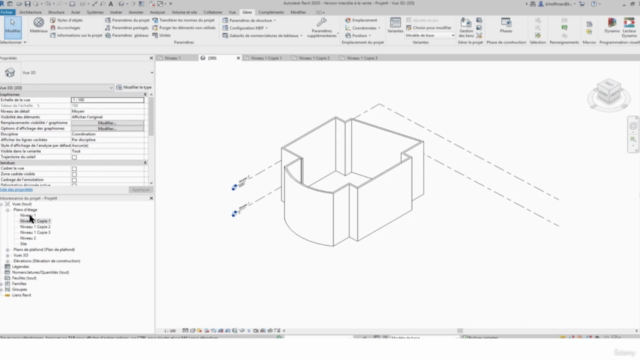
Task: Open the Emplacement tool
Action: (x=361, y=20)
